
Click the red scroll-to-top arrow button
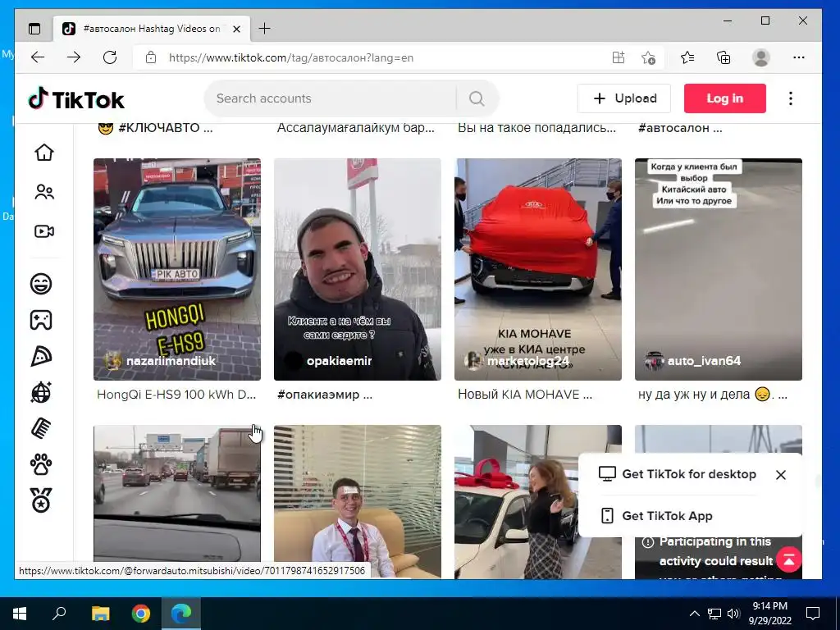pos(789,559)
